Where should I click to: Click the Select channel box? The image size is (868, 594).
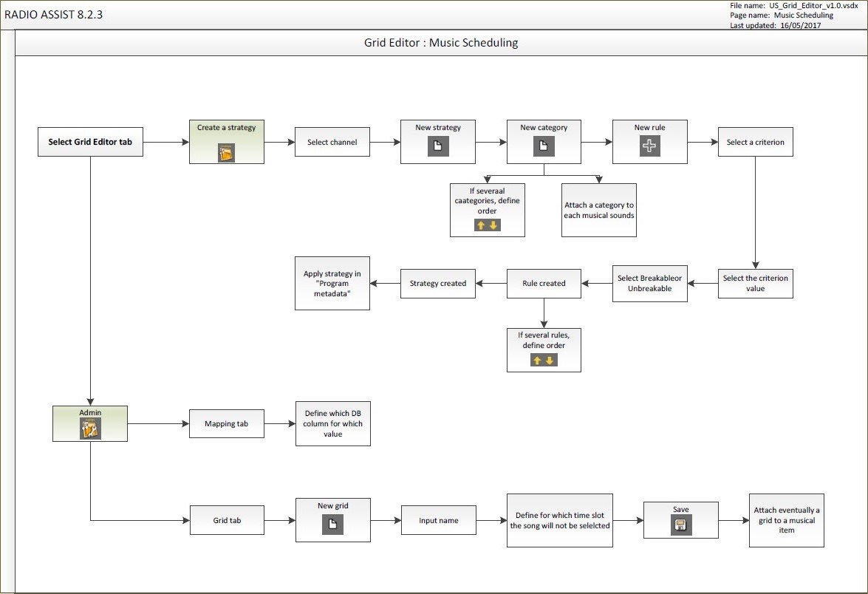click(x=332, y=142)
